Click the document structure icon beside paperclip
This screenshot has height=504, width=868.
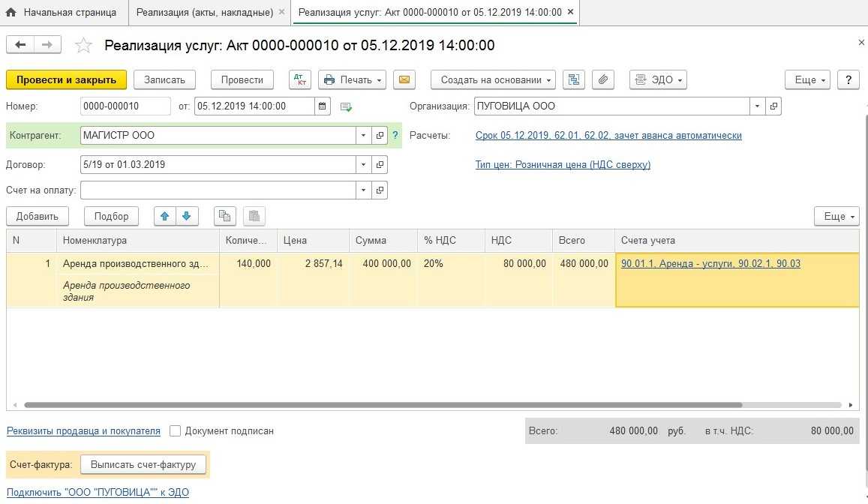[x=574, y=79]
